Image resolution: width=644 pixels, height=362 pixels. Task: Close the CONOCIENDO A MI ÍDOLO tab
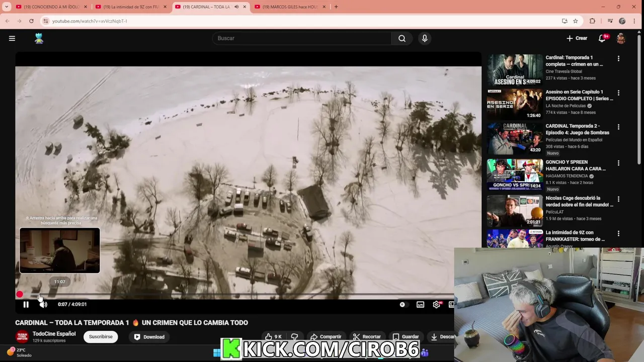(x=86, y=7)
